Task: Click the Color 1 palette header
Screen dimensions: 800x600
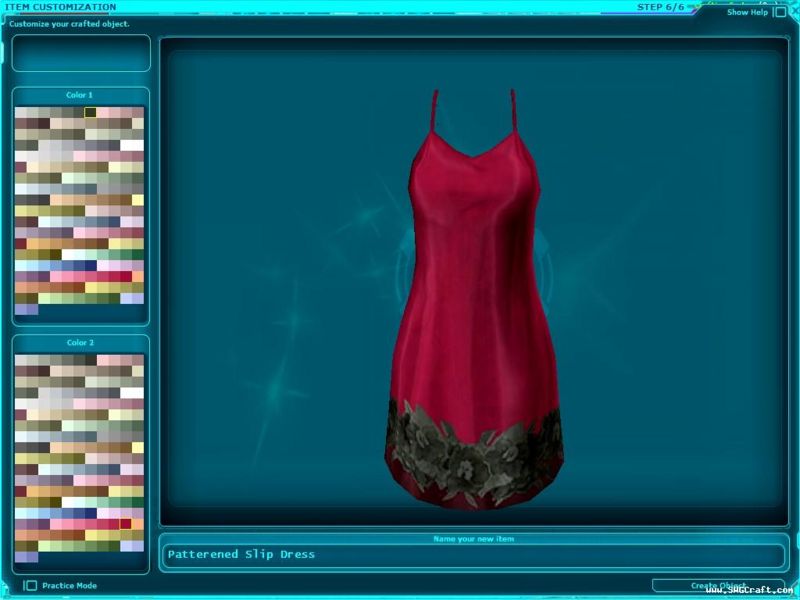Action: [x=80, y=95]
